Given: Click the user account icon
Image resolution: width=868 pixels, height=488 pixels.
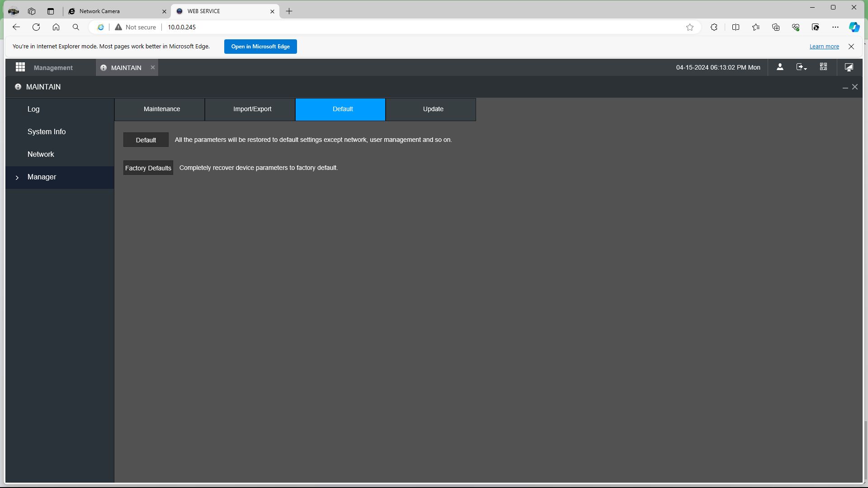Looking at the screenshot, I should coord(780,67).
